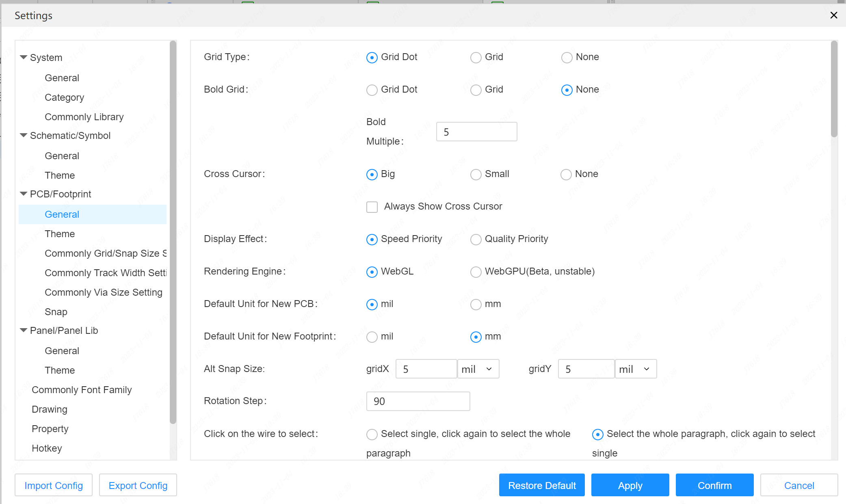Click the Import Config button
Image resolution: width=846 pixels, height=504 pixels.
tap(53, 485)
